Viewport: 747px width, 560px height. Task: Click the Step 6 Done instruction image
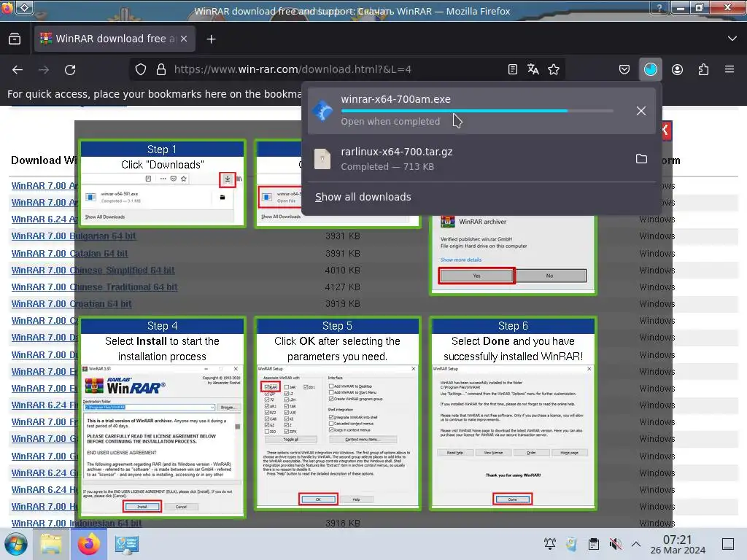[513, 413]
